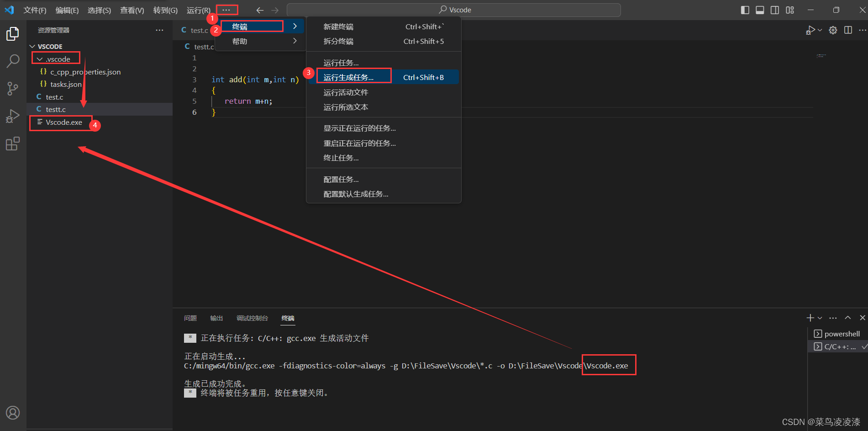Open the 编辑(E) menu
868x431 pixels.
coord(67,10)
